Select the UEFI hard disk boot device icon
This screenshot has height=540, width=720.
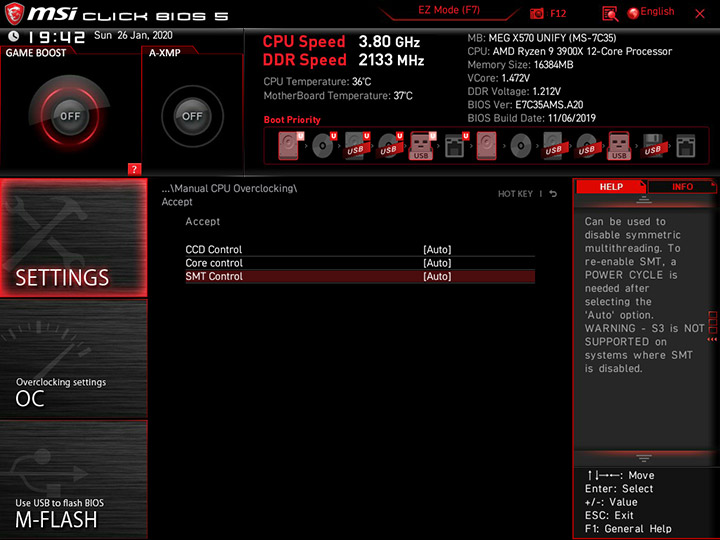(x=290, y=146)
